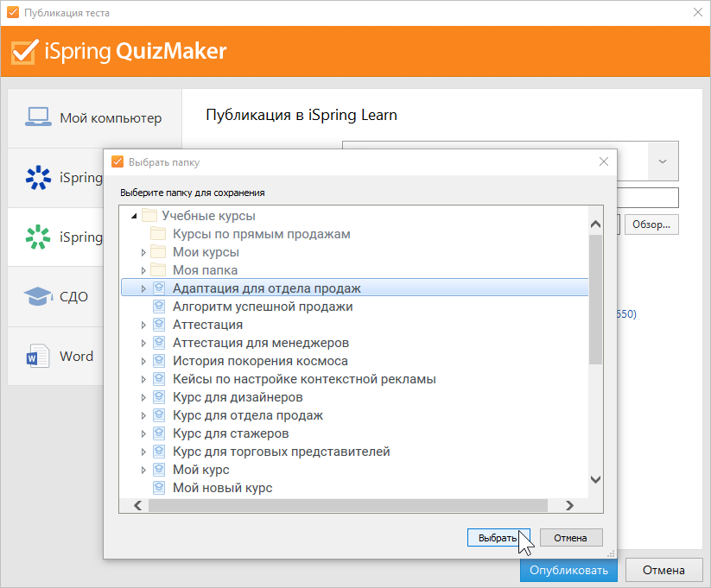Expand Курс для торговых представителей node

tap(143, 452)
